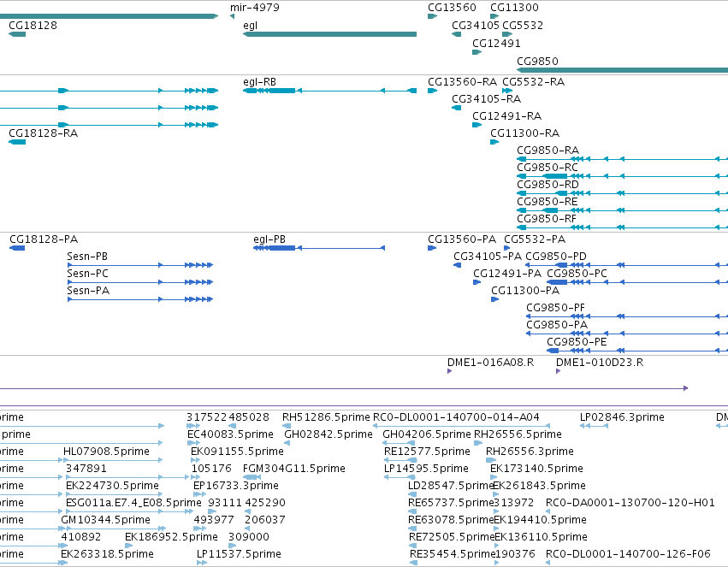Click the FGM304G11.5prime EST label

[x=294, y=469]
